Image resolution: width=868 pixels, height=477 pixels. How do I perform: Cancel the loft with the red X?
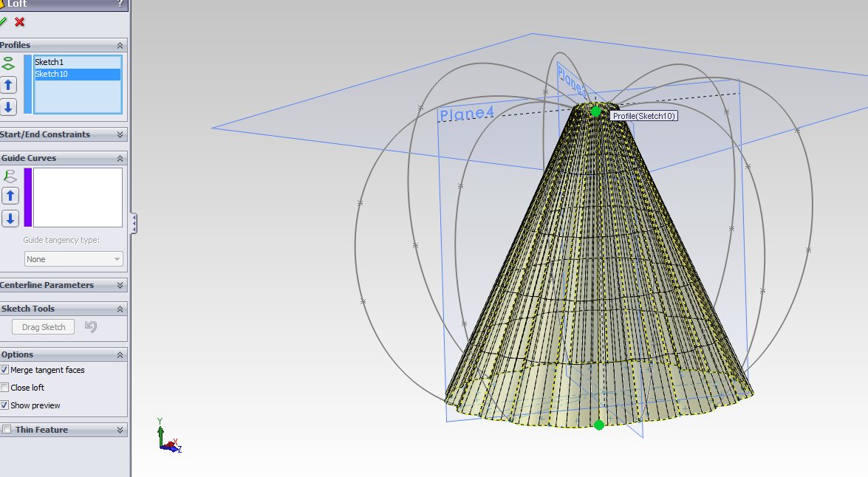pos(20,22)
